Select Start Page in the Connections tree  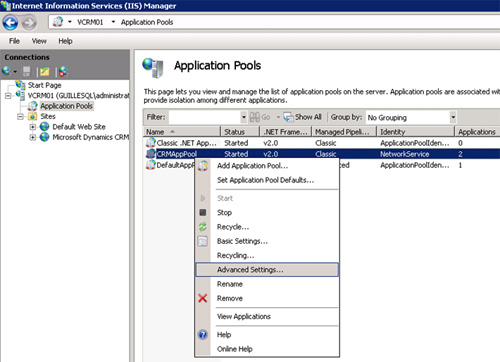point(44,85)
